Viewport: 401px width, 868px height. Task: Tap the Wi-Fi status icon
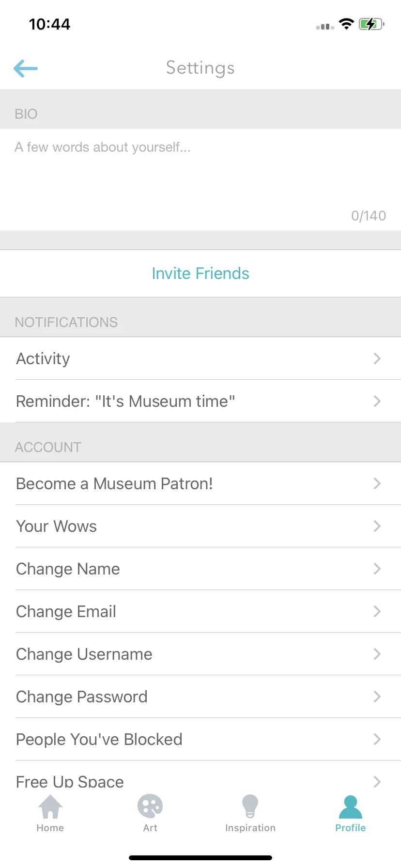click(x=346, y=24)
